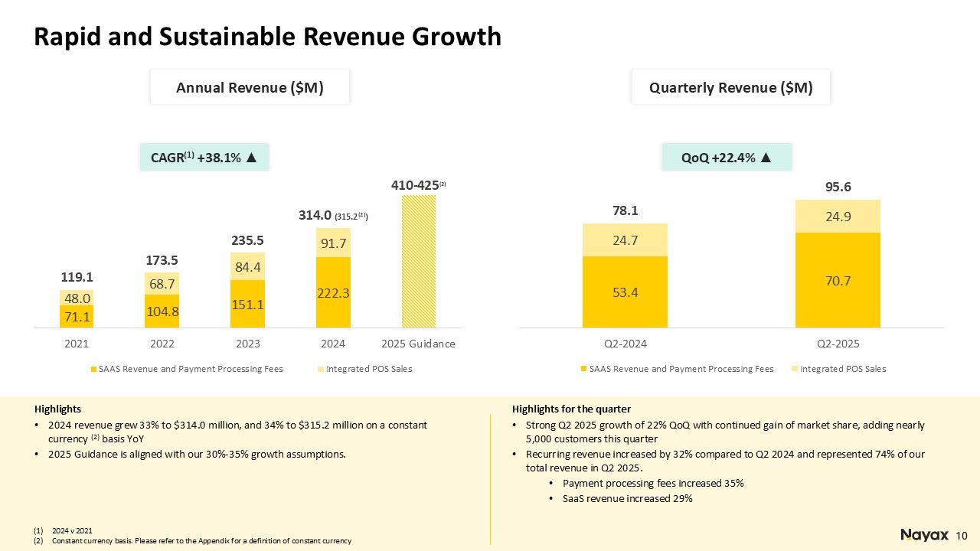Click the 24.7 segment of Q2-2024 bar
Viewport: 980px width, 551px height.
pyautogui.click(x=625, y=240)
